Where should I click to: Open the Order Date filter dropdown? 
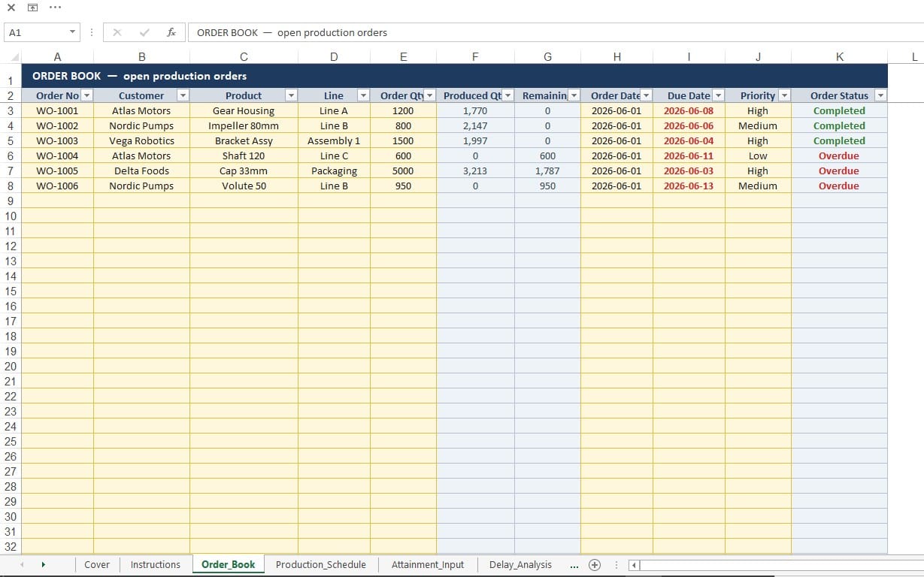click(646, 95)
